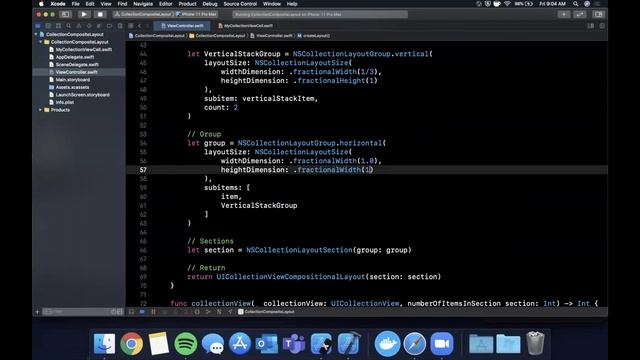
Task: Add a file with the navigator plus button
Action: [x=37, y=312]
